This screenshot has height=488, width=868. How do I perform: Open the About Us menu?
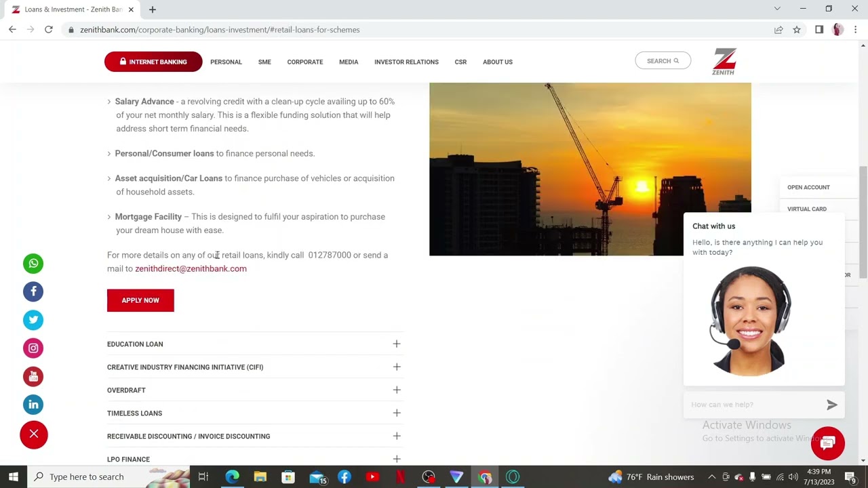point(498,62)
